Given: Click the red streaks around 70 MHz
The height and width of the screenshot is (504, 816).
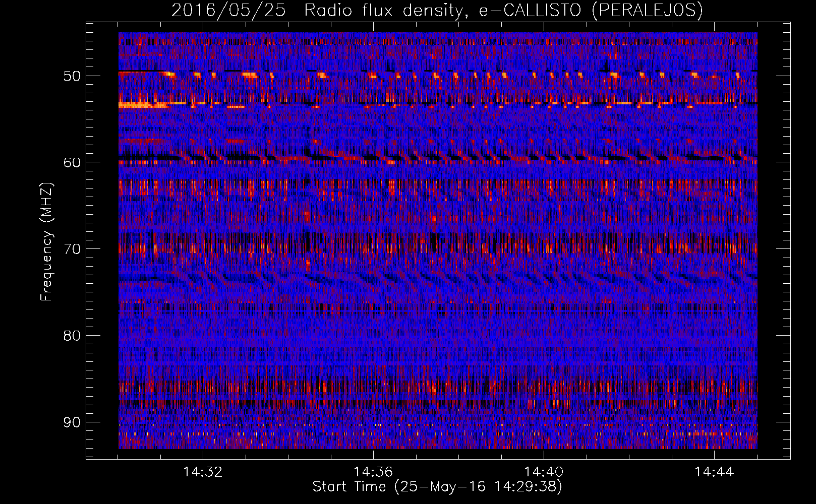Looking at the screenshot, I should click(x=437, y=248).
